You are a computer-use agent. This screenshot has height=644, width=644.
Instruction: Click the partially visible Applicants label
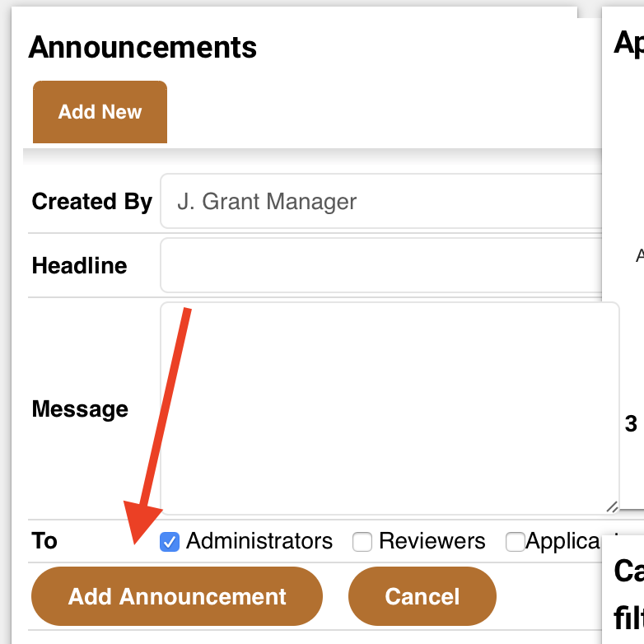(563, 541)
